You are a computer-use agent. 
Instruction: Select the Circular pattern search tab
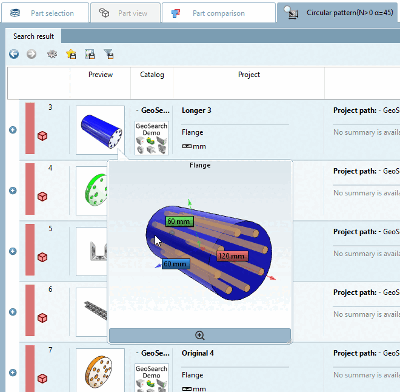338,13
